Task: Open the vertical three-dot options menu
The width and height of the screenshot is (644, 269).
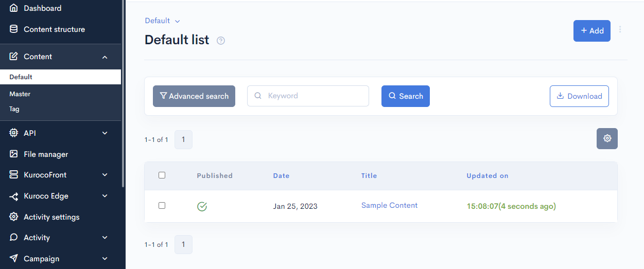Action: pos(620,30)
